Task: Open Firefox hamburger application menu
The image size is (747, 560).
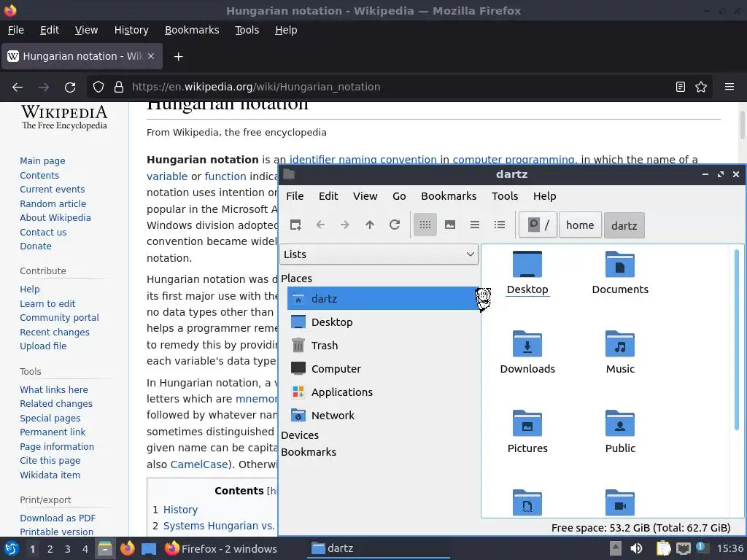Action: [x=729, y=87]
